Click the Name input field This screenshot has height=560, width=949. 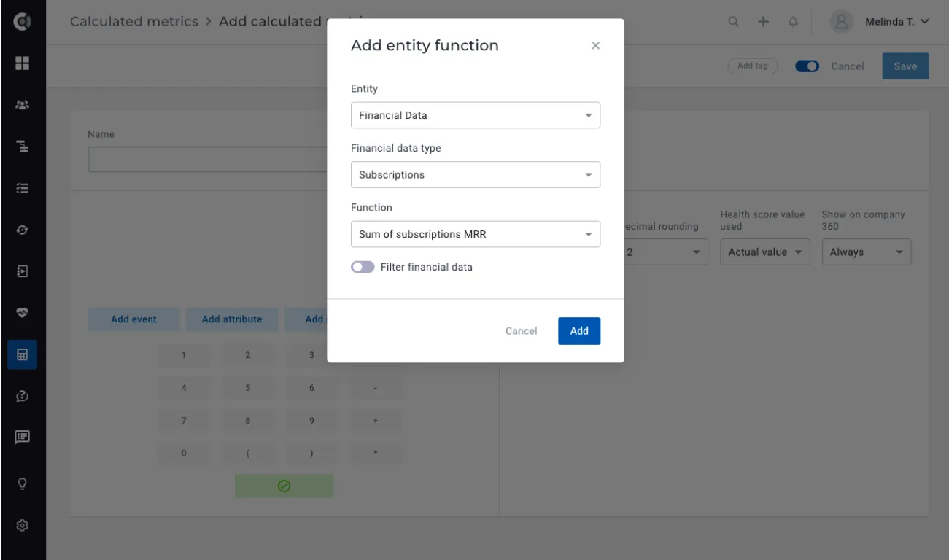208,160
